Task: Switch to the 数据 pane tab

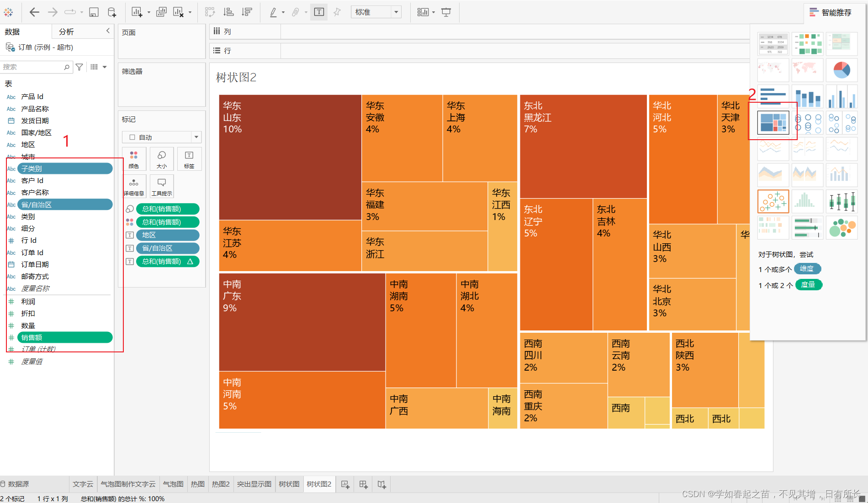Action: point(12,31)
